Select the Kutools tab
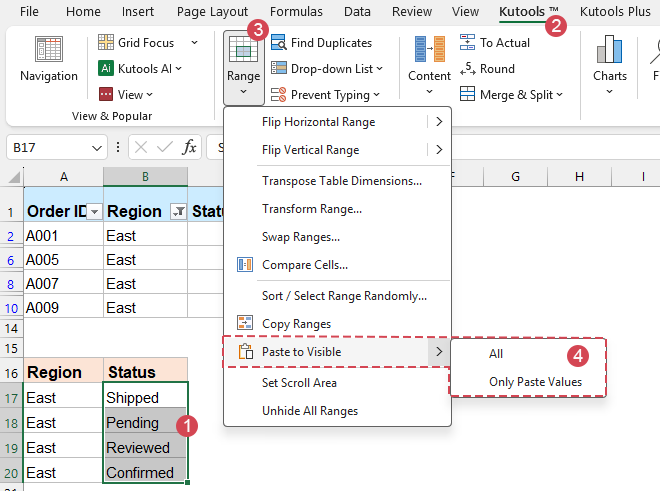This screenshot has width=660, height=491. (528, 11)
